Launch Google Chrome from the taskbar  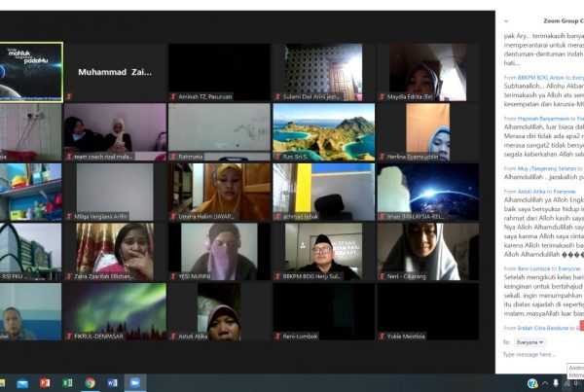coord(90,382)
